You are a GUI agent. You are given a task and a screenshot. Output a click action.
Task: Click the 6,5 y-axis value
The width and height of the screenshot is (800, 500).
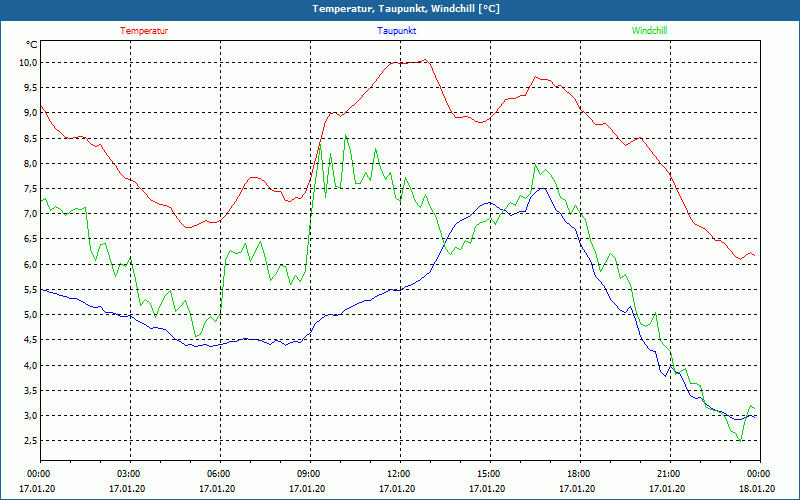point(31,239)
